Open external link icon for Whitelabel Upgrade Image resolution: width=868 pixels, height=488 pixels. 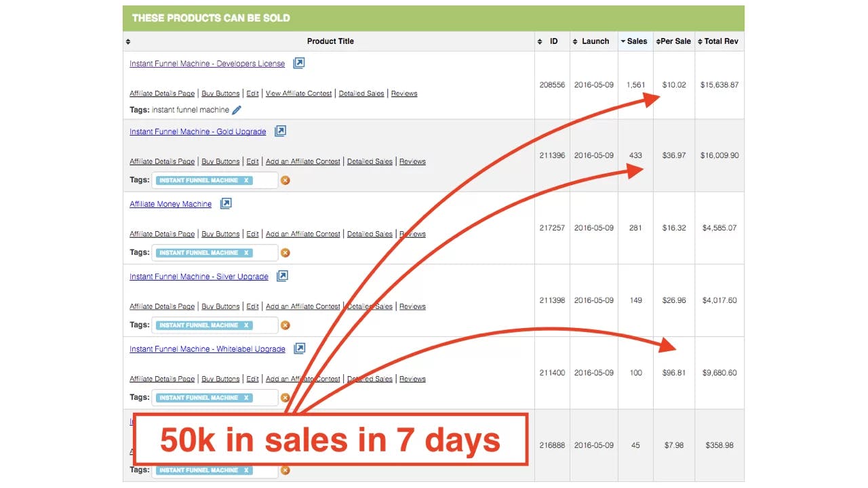tap(299, 348)
